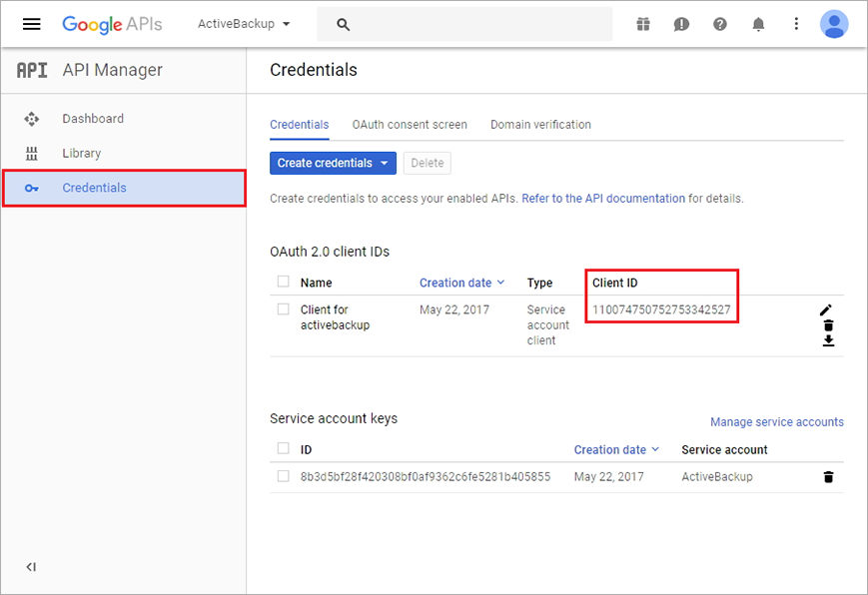
Task: Select all OAuth 2.0 client IDs checkbox
Action: 284,282
